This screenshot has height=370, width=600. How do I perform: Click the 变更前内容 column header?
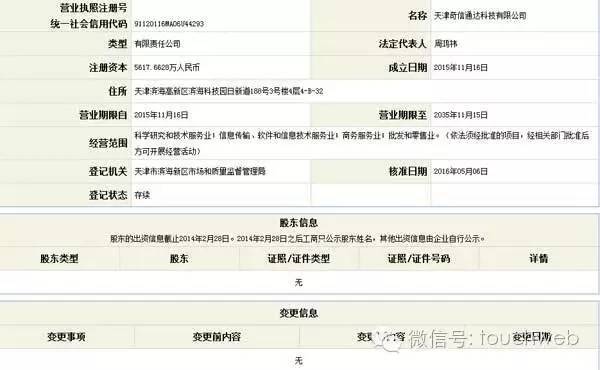(x=217, y=337)
